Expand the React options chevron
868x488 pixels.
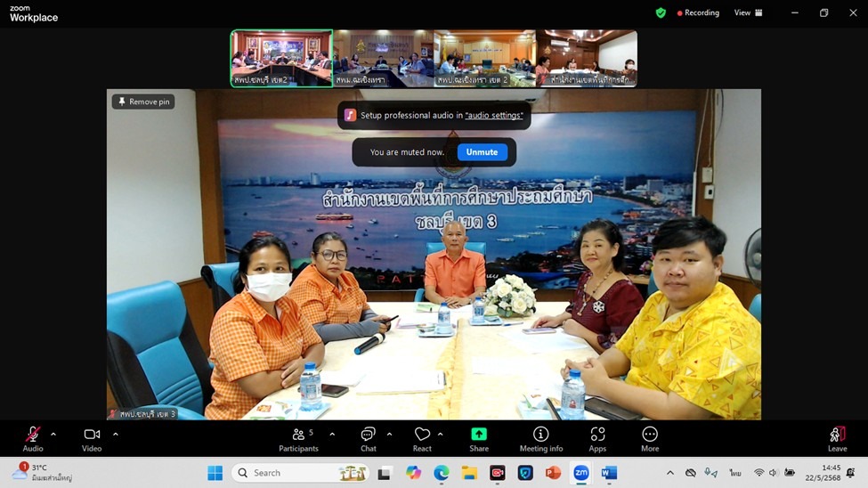[x=440, y=435]
